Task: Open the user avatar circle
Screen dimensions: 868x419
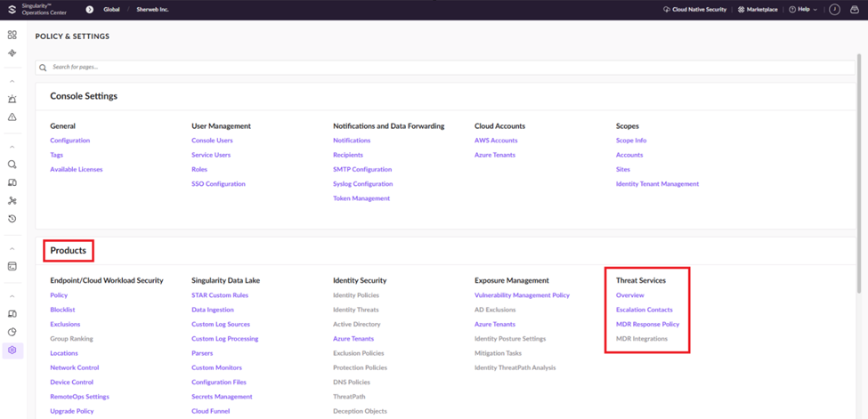Action: (834, 10)
